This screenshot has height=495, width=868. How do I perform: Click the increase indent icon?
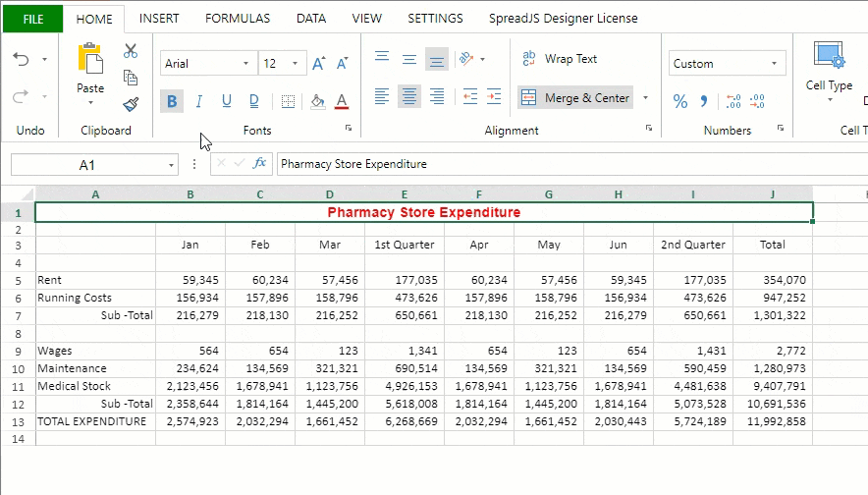pyautogui.click(x=494, y=97)
